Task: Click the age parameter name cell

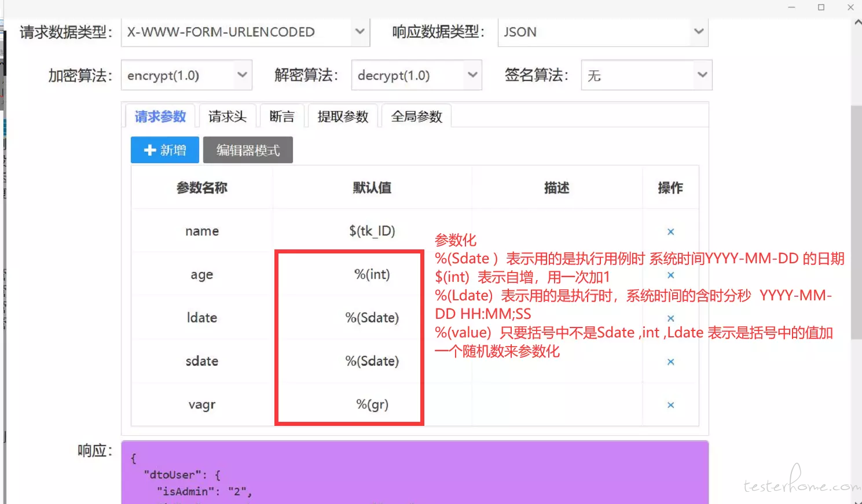Action: click(x=202, y=274)
